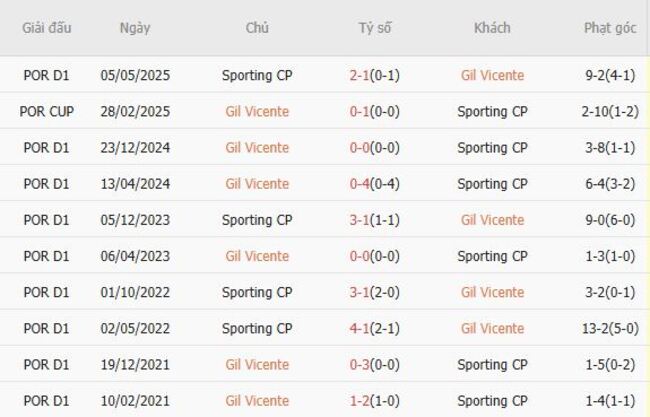Click the POR CUP league label
The height and width of the screenshot is (417, 650).
[47, 111]
